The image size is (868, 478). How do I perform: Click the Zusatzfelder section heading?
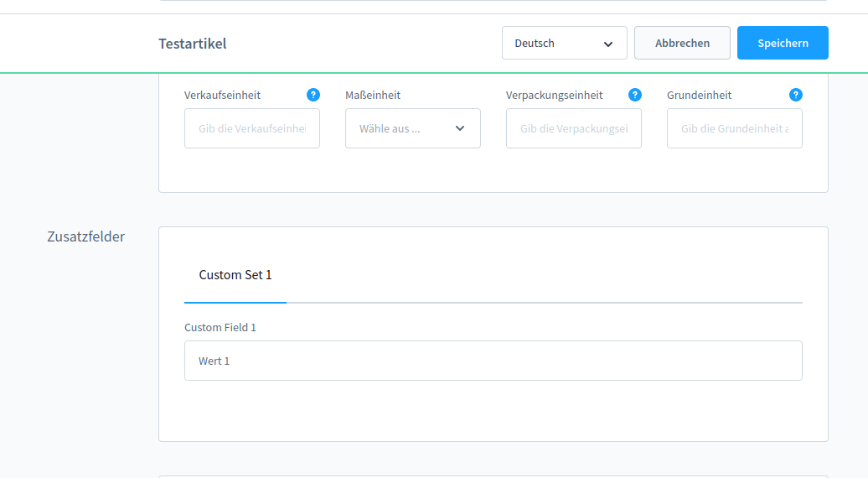(x=85, y=236)
